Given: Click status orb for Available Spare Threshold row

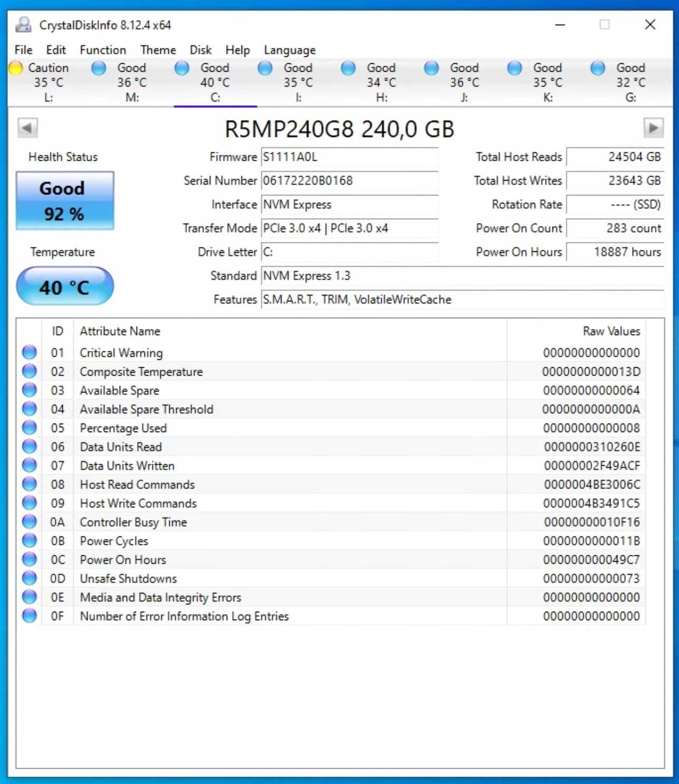Looking at the screenshot, I should tap(30, 408).
